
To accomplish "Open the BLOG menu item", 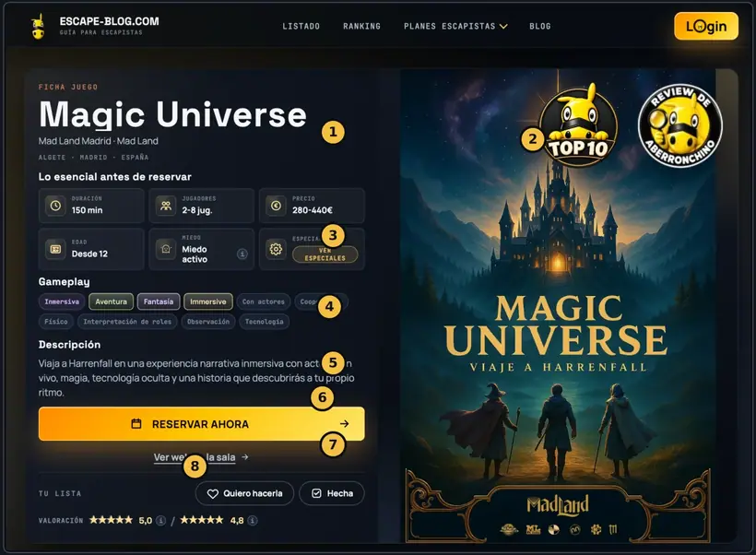I will (540, 26).
